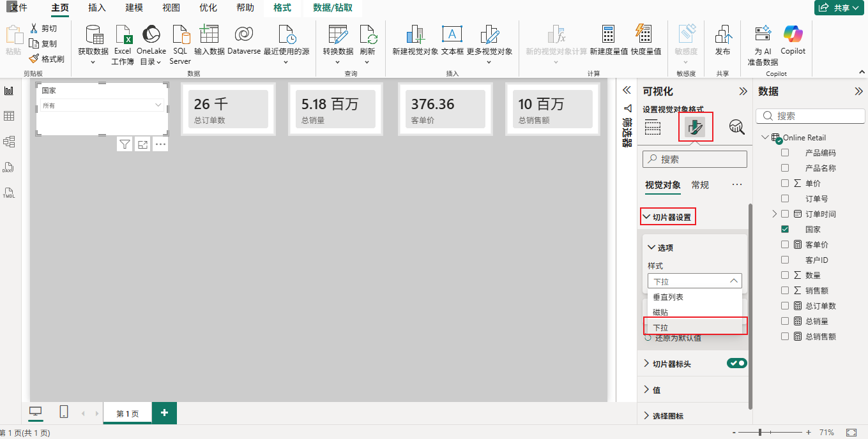Image resolution: width=868 pixels, height=439 pixels.
Task: Open the 国家 slicer dropdown
Action: (x=102, y=105)
